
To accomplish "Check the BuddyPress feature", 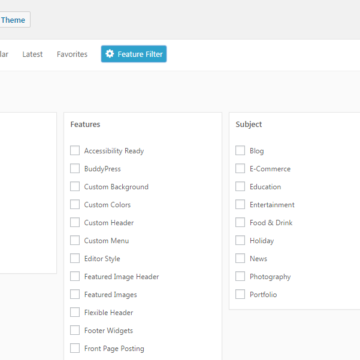I will tap(75, 168).
